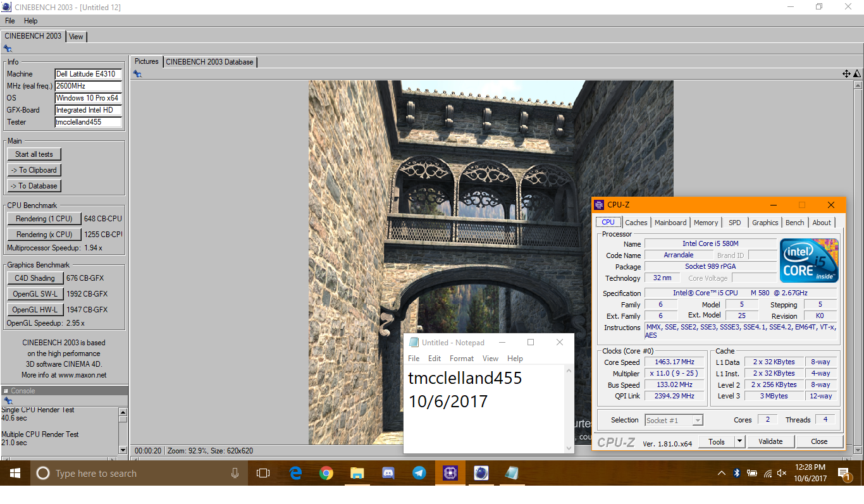Open the Action Center notifications
This screenshot has width=864, height=504.
point(844,474)
